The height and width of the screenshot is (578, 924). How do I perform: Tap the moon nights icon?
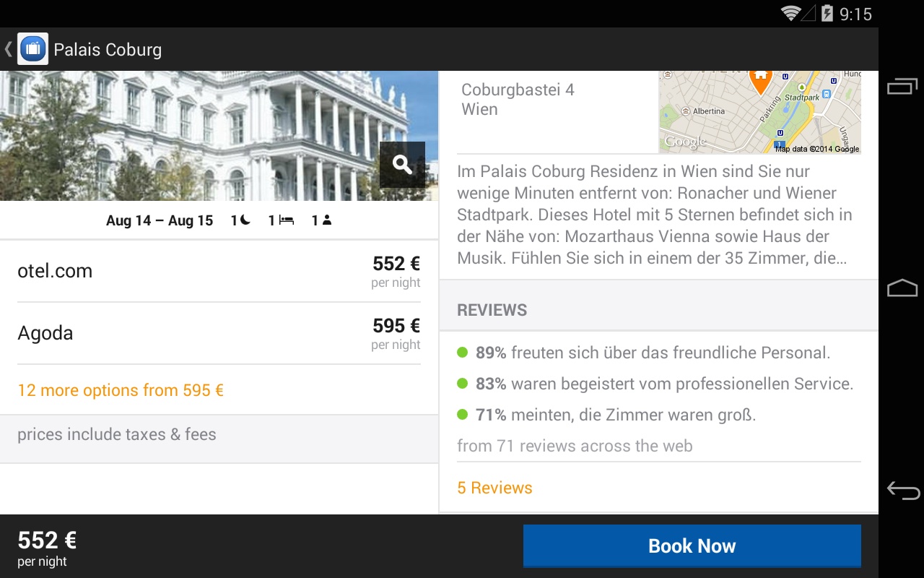[x=245, y=220]
